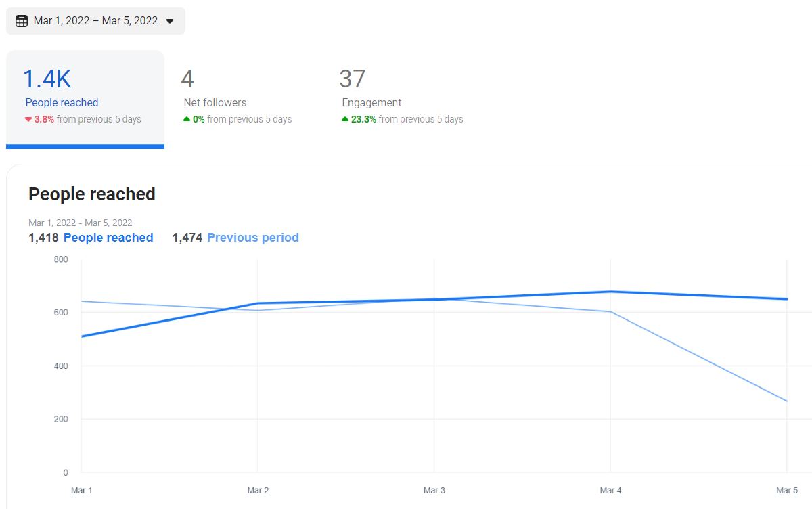812x509 pixels.
Task: Click the Mar 1 start of the dark line
Action: click(x=81, y=336)
